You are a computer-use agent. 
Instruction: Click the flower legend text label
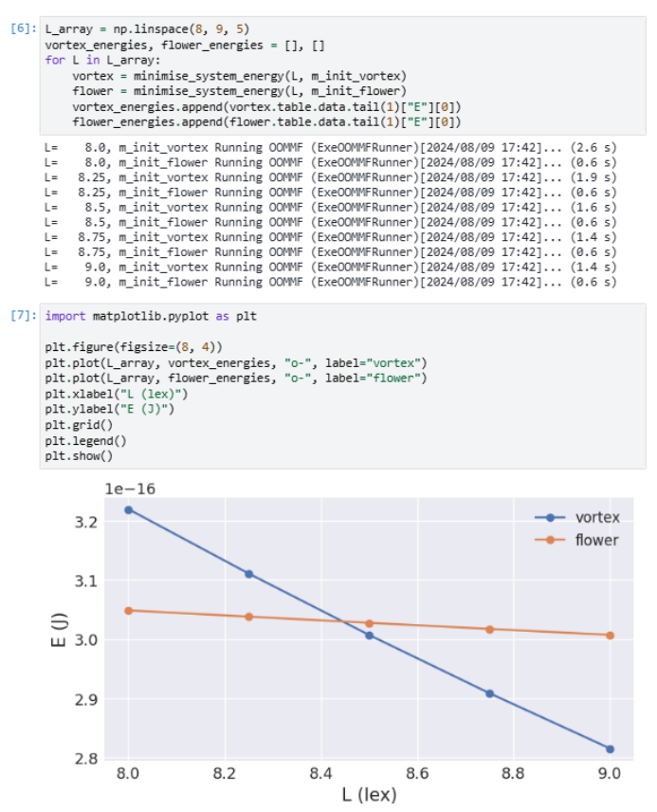(x=596, y=540)
